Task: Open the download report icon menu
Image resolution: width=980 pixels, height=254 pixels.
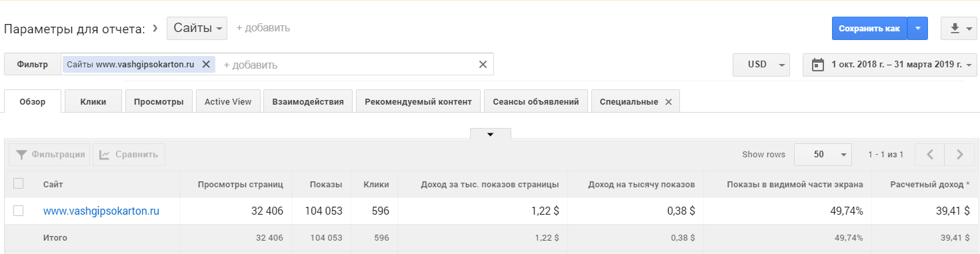Action: point(961,28)
